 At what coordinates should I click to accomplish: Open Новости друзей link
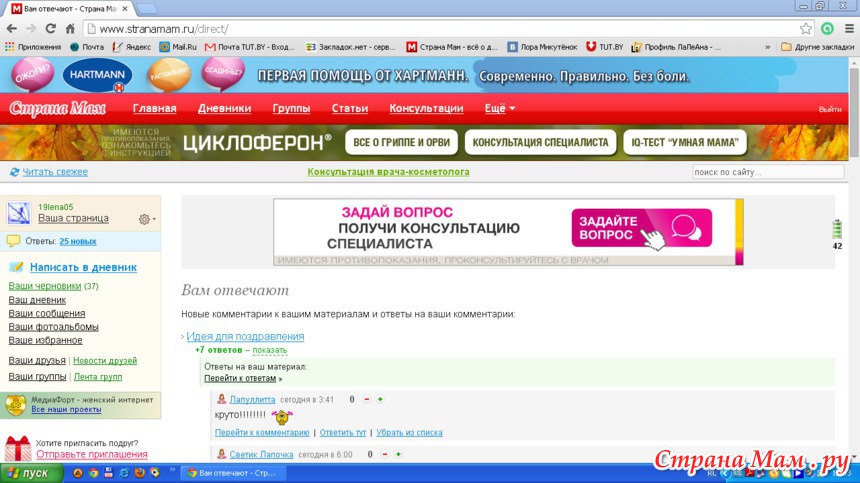coord(105,361)
